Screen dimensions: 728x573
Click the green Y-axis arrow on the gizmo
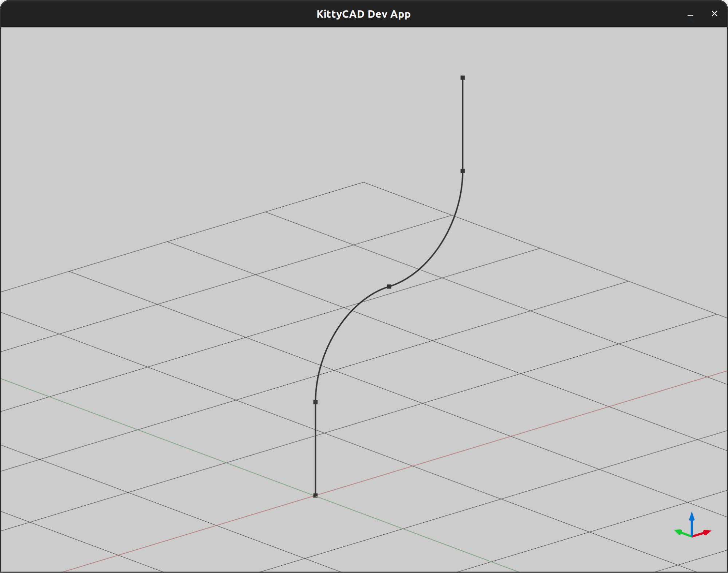click(679, 533)
